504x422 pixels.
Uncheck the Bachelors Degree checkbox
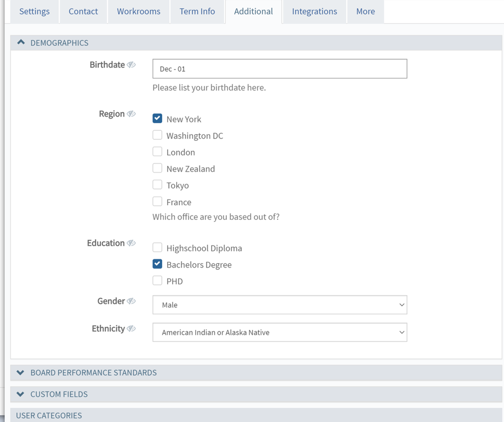tap(157, 264)
